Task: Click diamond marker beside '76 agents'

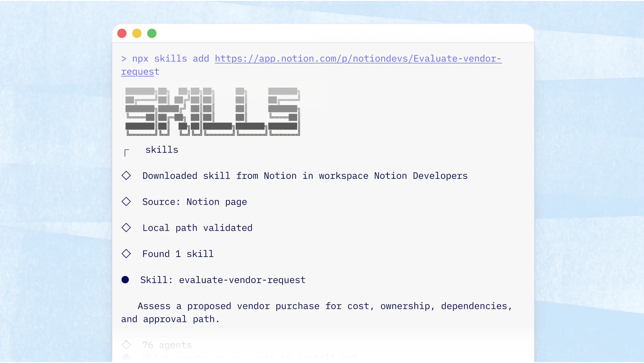Action: coord(126,345)
